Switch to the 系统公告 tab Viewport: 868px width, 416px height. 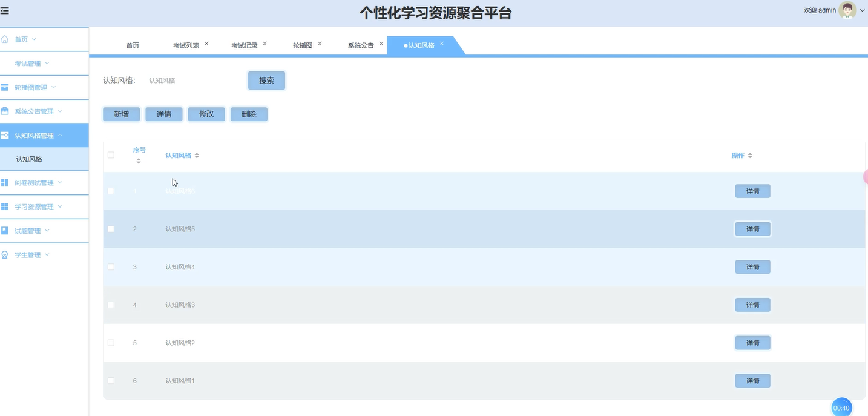[x=361, y=45]
